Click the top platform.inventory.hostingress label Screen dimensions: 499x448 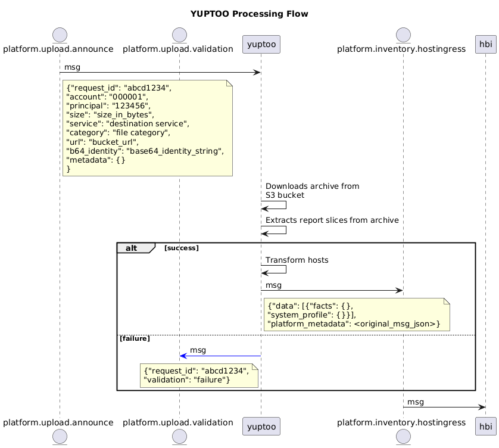tap(401, 49)
